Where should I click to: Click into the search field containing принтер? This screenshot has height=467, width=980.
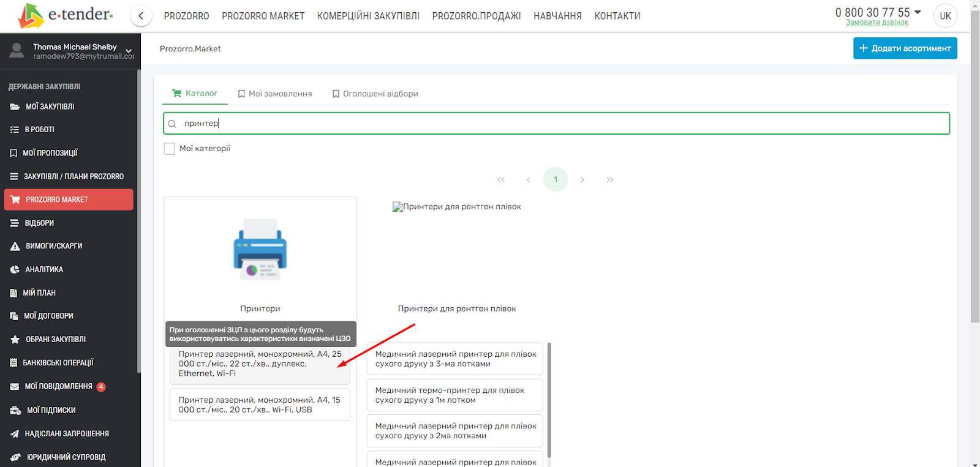click(556, 123)
